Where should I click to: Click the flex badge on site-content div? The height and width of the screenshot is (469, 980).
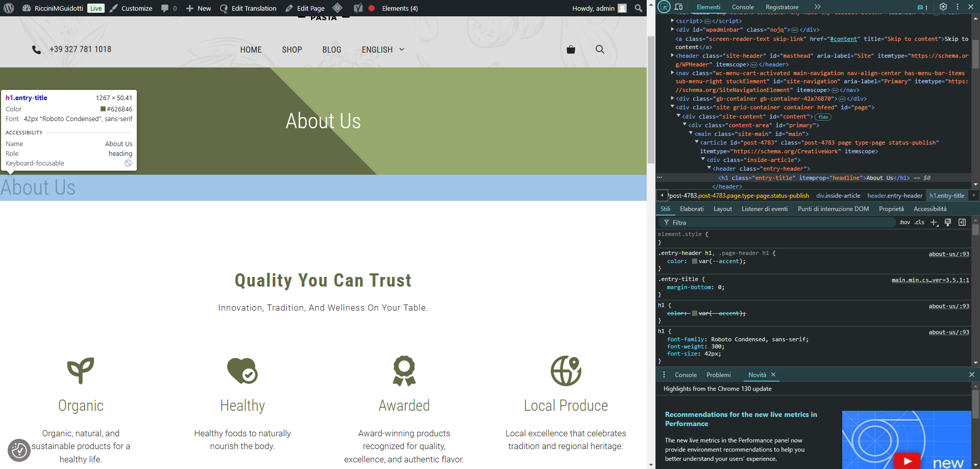823,117
